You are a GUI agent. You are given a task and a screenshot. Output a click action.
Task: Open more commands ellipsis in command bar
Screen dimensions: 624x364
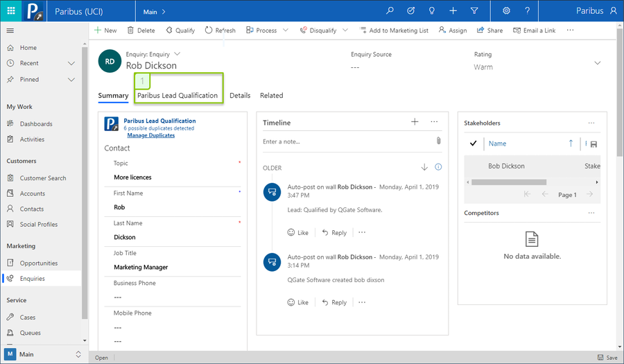pos(571,31)
